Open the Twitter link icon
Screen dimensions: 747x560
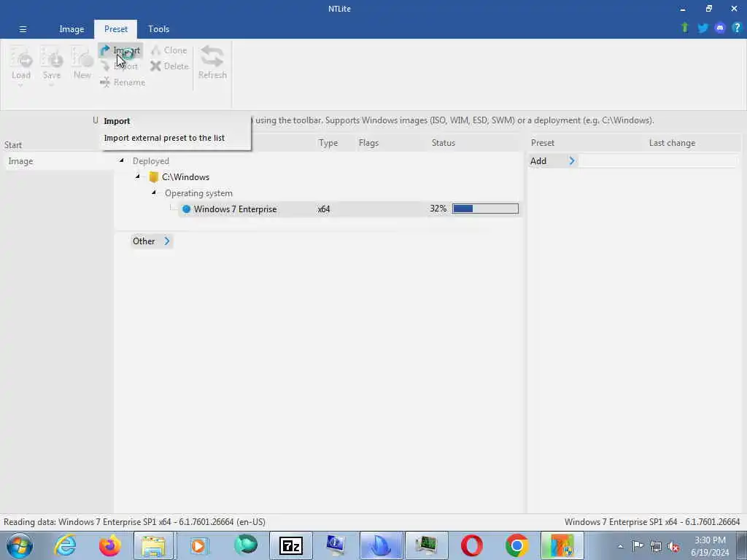click(x=703, y=28)
